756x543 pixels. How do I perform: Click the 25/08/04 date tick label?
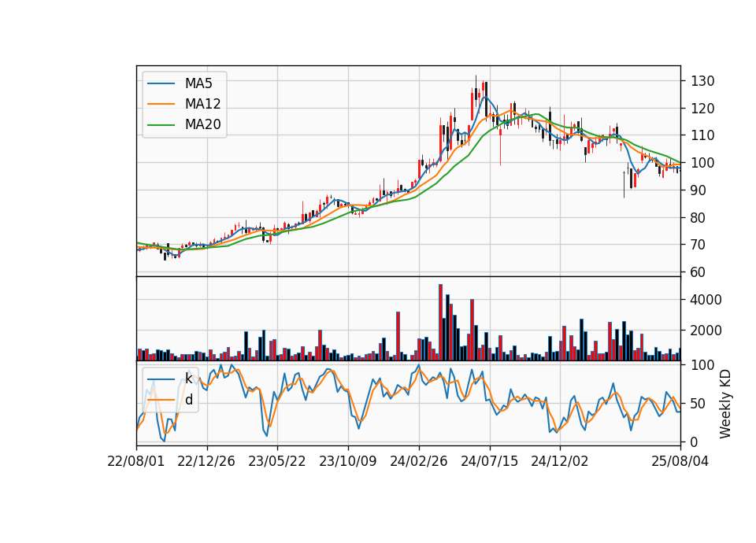click(x=680, y=461)
